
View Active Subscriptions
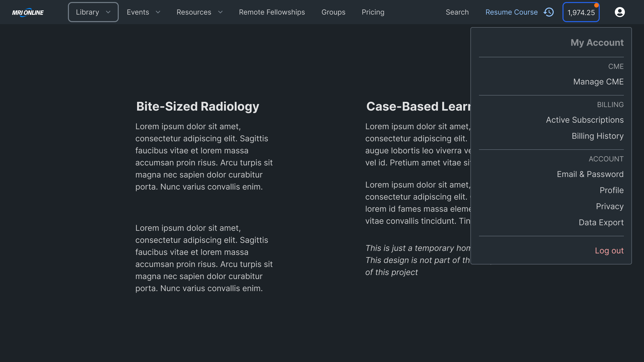585,120
